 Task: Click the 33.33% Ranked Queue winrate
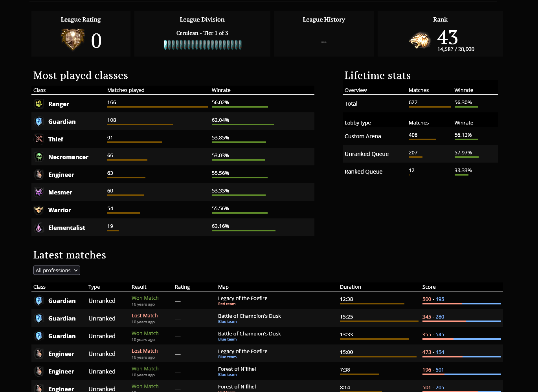coord(463,170)
